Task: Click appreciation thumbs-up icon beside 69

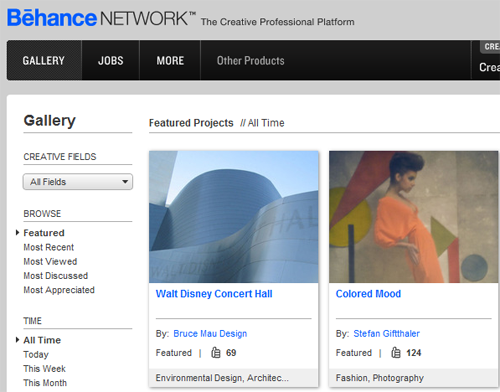Action: (216, 352)
